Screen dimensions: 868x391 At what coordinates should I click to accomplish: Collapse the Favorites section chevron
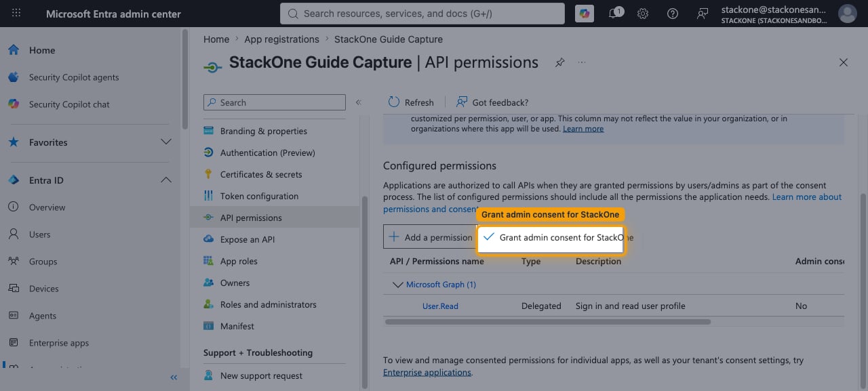point(165,142)
